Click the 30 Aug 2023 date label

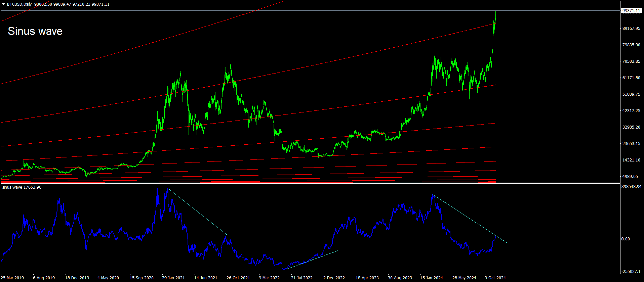[x=400, y=278]
